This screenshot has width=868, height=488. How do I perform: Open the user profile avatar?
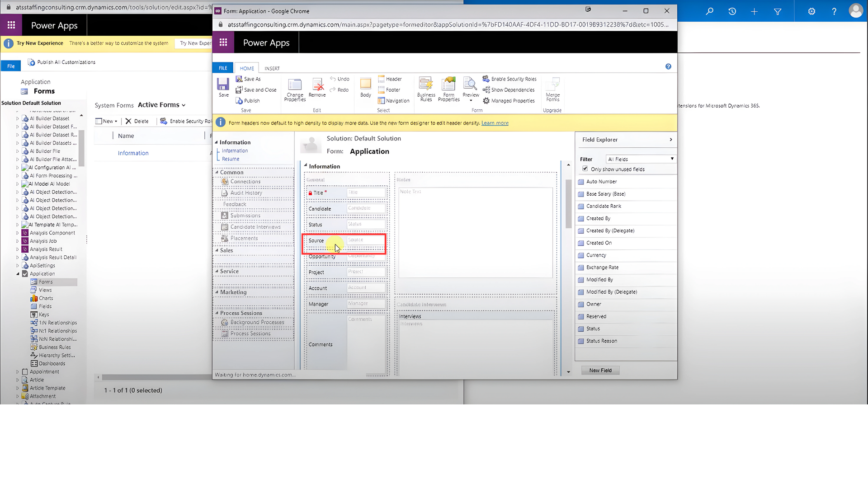pos(855,11)
